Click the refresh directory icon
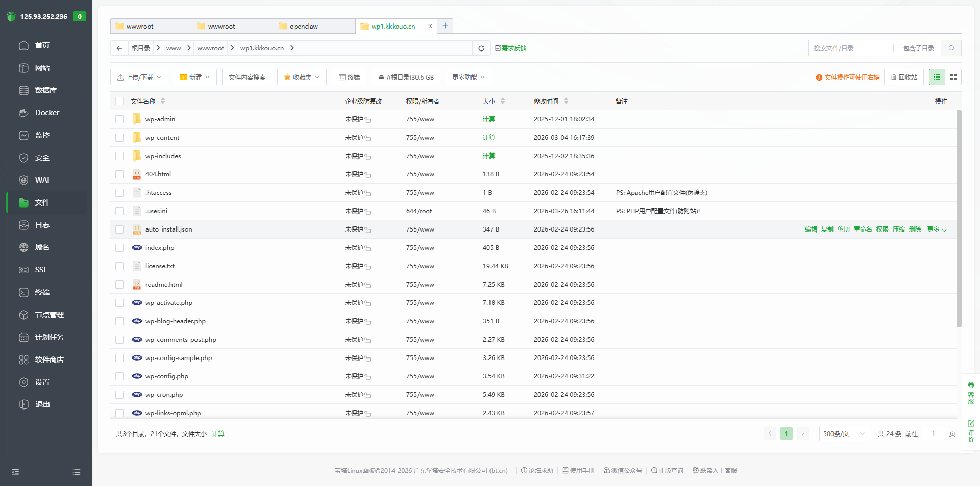Image resolution: width=980 pixels, height=486 pixels. pos(481,48)
